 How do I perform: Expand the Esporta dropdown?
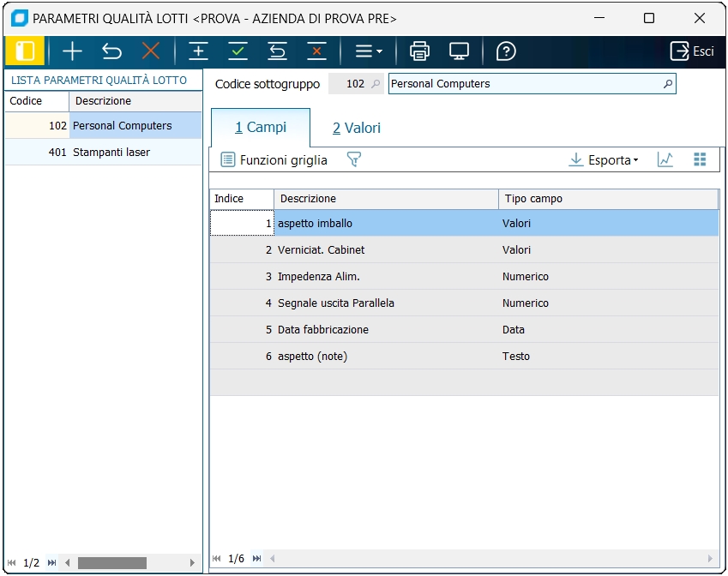[x=605, y=160]
